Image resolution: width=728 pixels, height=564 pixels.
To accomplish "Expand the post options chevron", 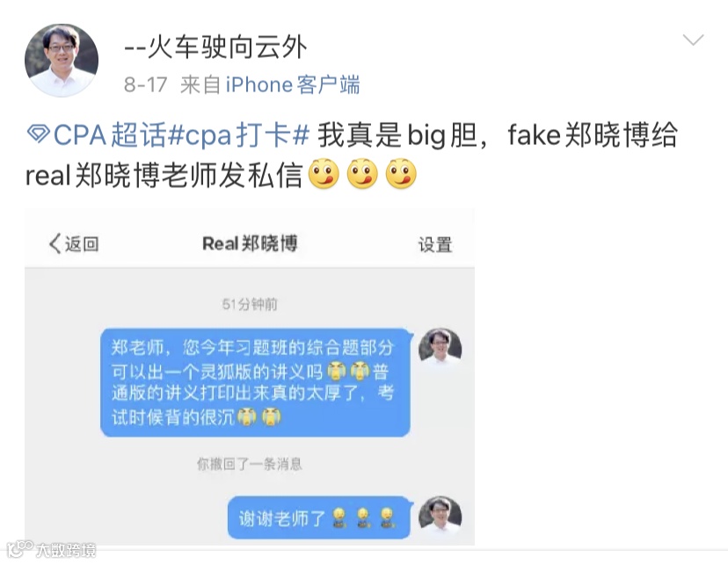I will [x=693, y=40].
